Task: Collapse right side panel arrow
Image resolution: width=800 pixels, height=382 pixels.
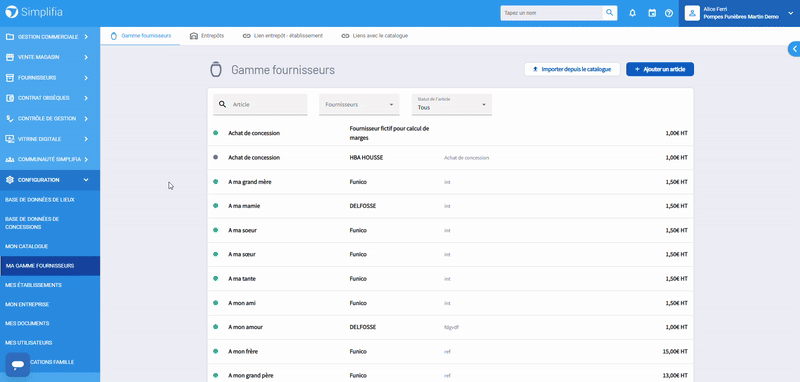Action: [x=794, y=49]
